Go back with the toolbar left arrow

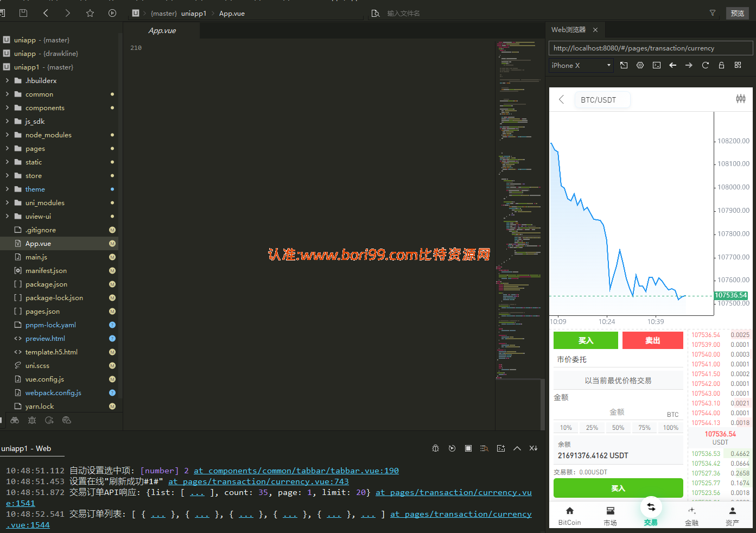[x=46, y=13]
